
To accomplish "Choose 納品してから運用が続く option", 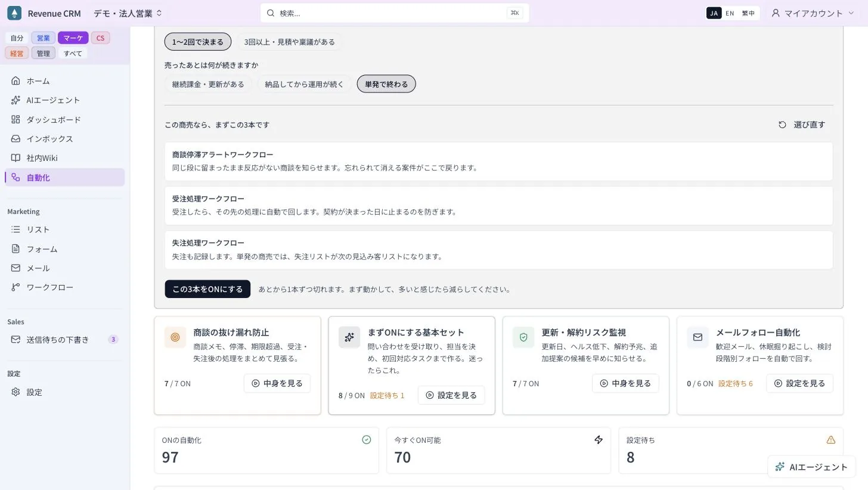I will (305, 84).
